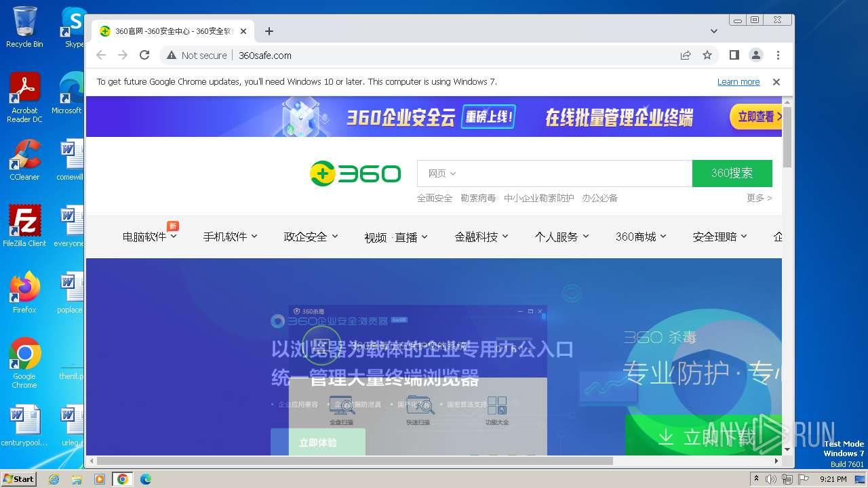Screen dimensions: 868x488
Task: Click the browser forward arrow
Action: [x=123, y=55]
